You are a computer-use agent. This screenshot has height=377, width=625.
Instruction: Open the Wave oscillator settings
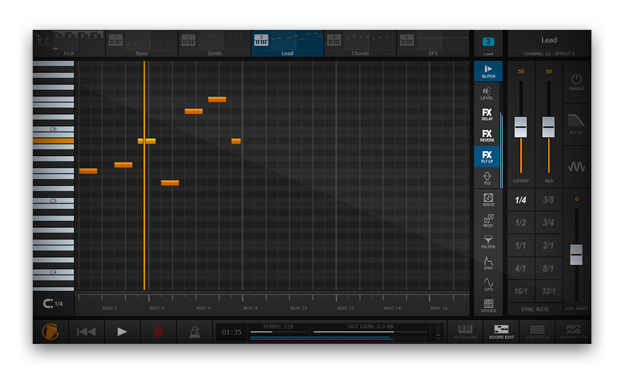(x=488, y=200)
